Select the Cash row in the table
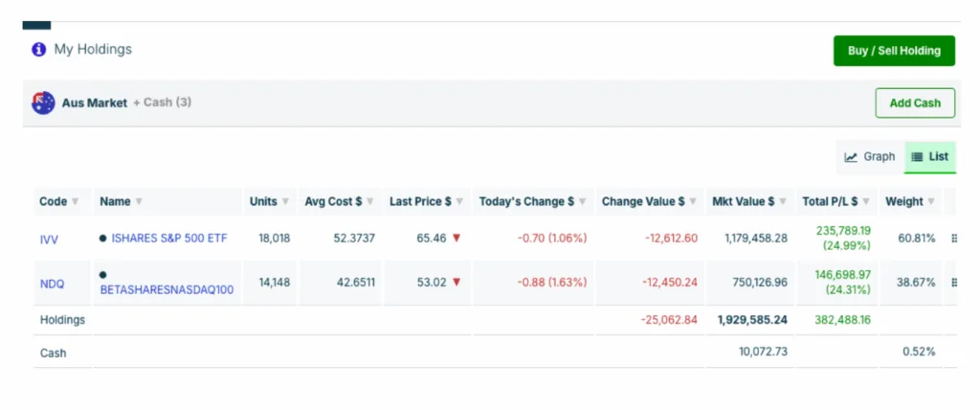Screen dimensions: 980x410 [x=54, y=353]
